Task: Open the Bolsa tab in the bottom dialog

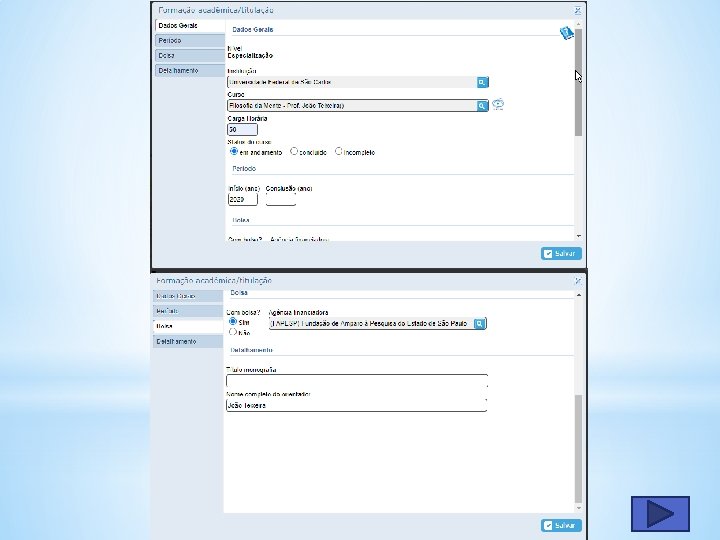Action: tap(188, 326)
